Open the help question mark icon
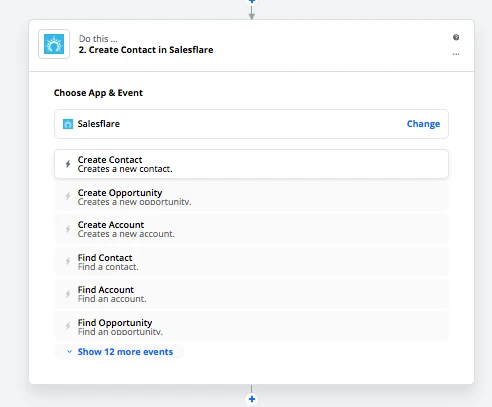The height and width of the screenshot is (407, 492). coord(456,37)
